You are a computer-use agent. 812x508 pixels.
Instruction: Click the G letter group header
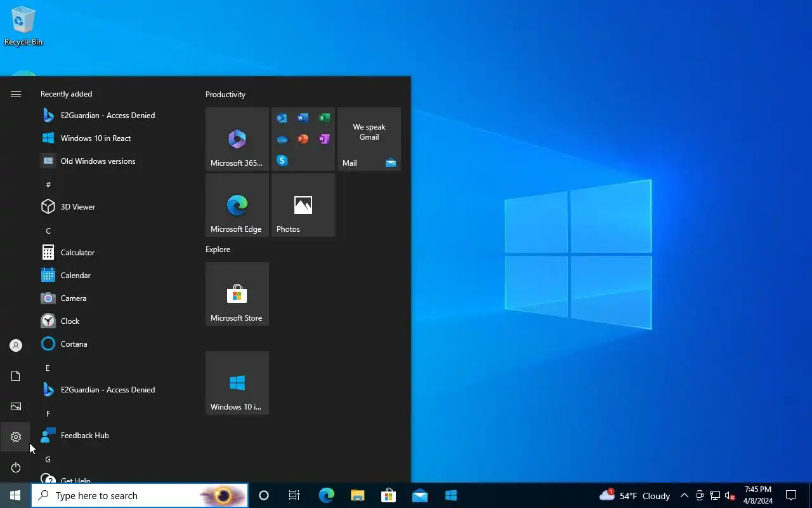coord(48,459)
